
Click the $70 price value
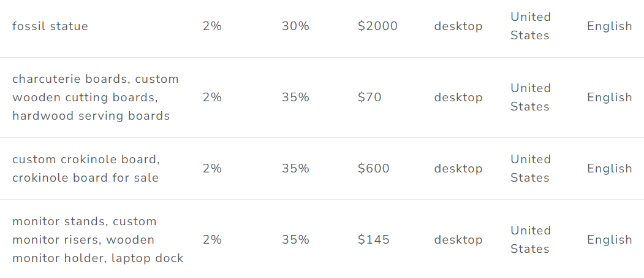[369, 98]
